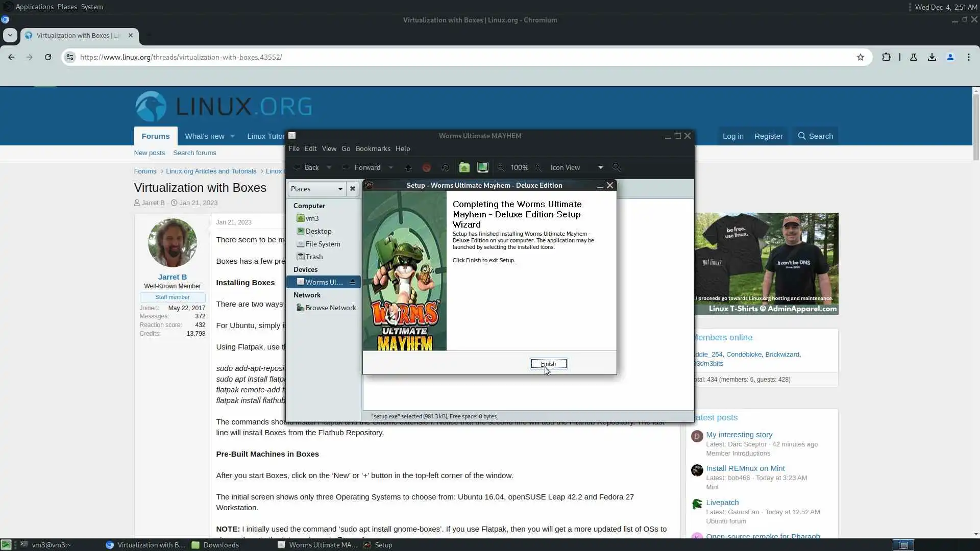Click the file manager search magnifier icon
Image resolution: width=980 pixels, height=551 pixels.
(x=617, y=167)
